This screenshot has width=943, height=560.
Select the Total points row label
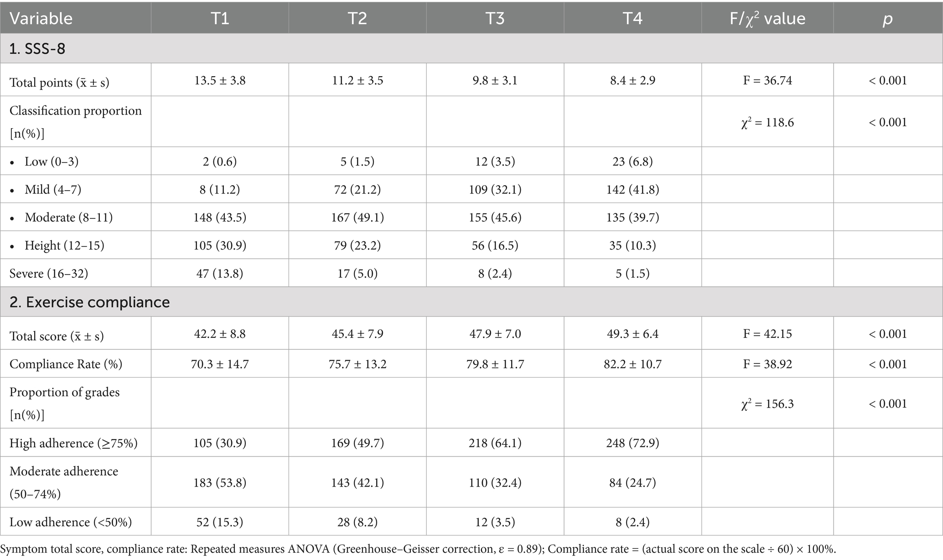click(59, 83)
